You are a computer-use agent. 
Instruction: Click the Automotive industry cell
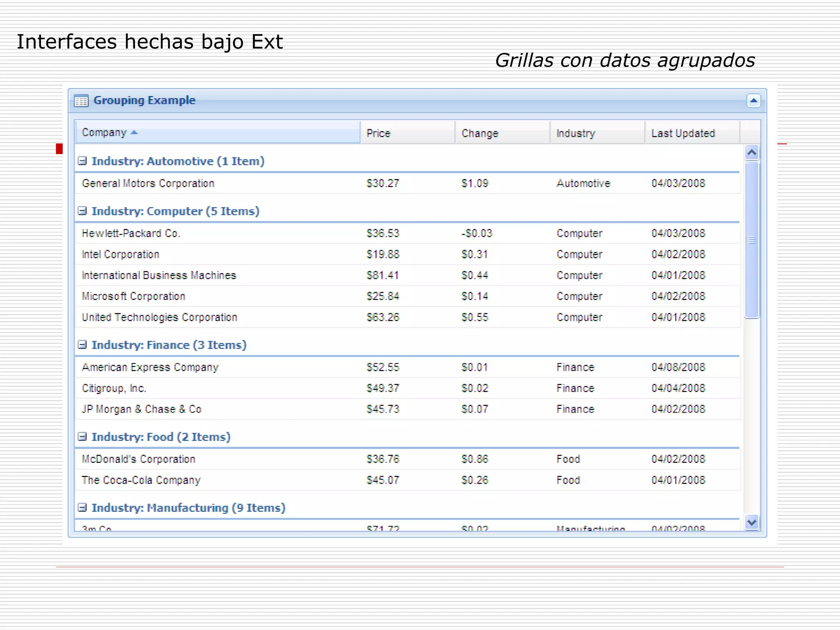coord(583,183)
